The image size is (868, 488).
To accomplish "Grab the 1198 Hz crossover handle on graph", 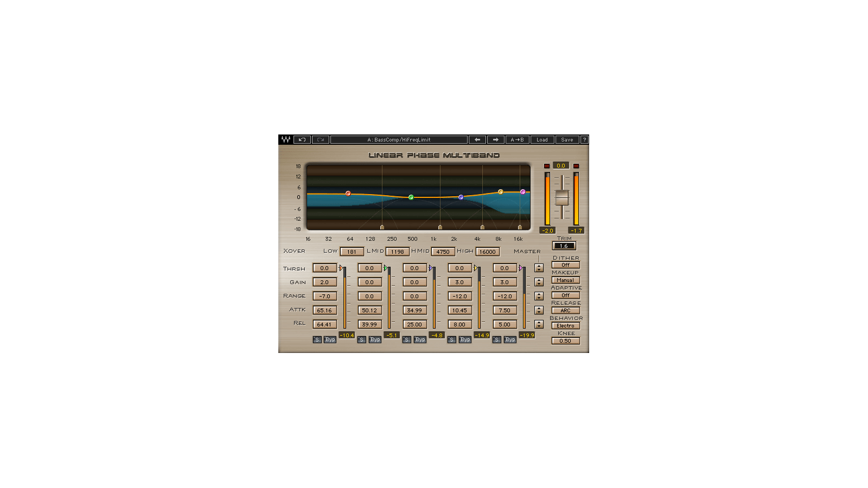I will point(440,227).
